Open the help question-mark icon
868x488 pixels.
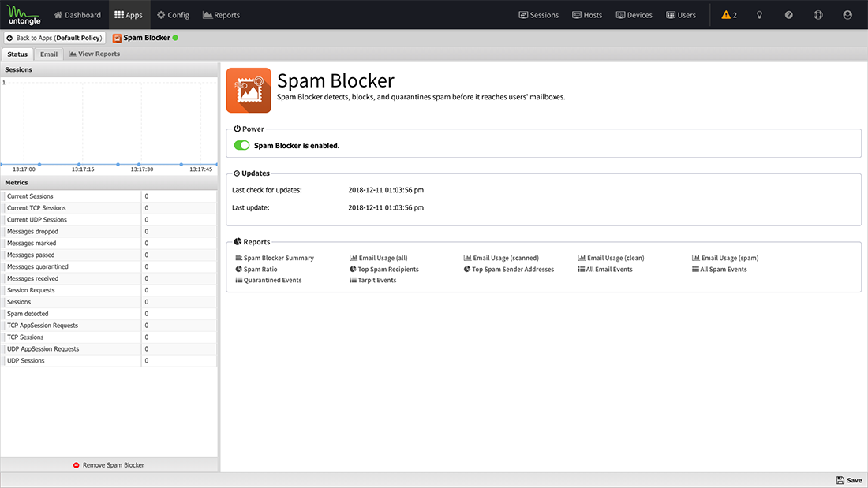click(789, 15)
